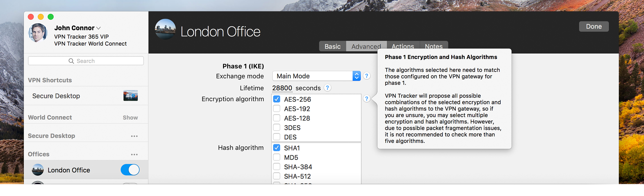Edit the Lifetime 28800 value field

[282, 88]
